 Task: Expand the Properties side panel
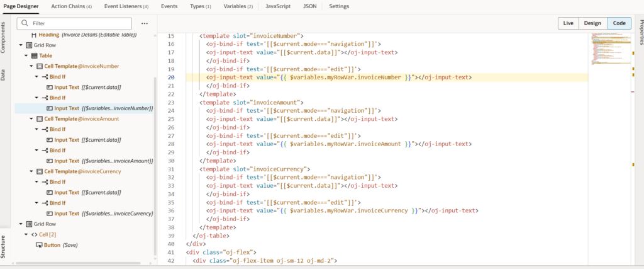pos(640,36)
